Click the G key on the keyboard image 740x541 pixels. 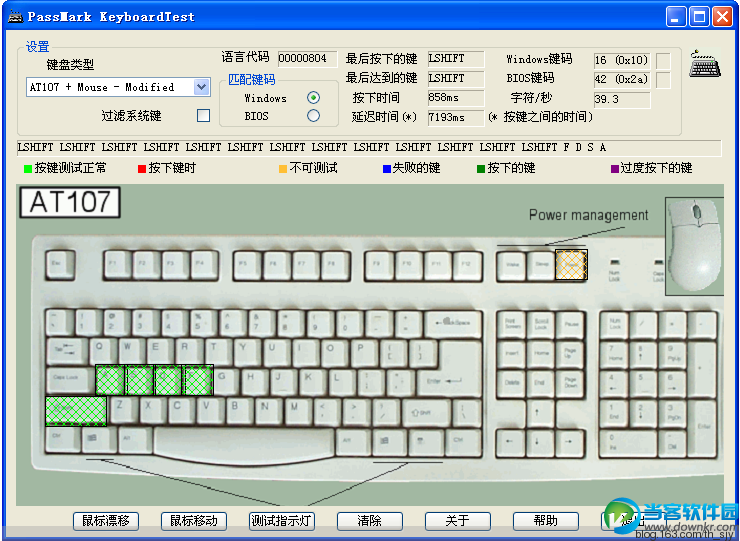[226, 381]
